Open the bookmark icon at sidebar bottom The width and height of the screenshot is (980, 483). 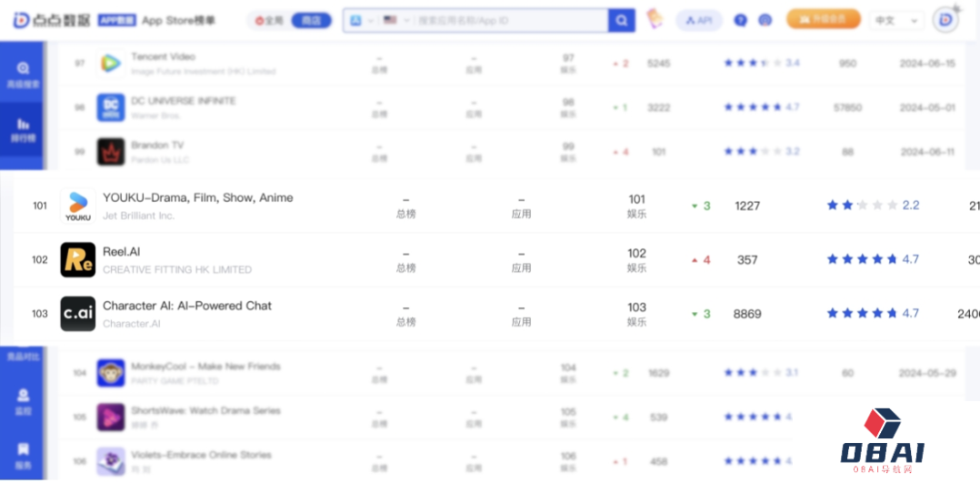23,449
